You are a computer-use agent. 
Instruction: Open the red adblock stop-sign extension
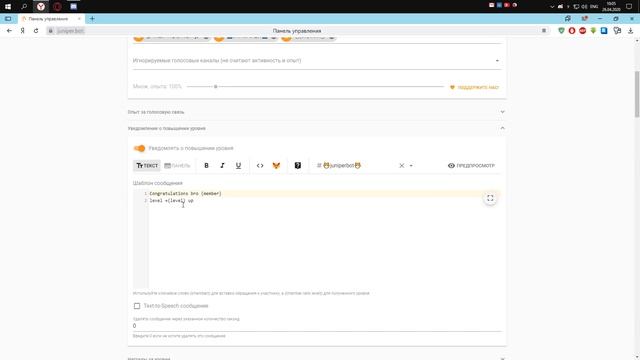point(582,31)
